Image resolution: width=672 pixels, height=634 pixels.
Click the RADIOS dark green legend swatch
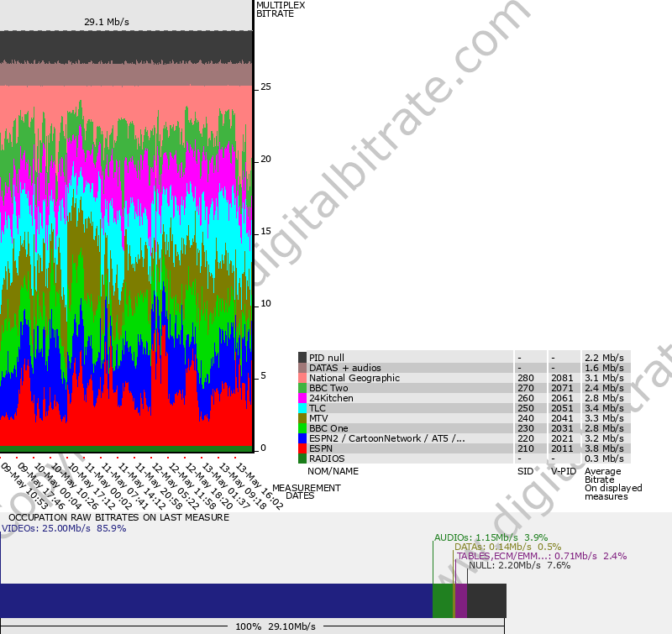(x=302, y=458)
